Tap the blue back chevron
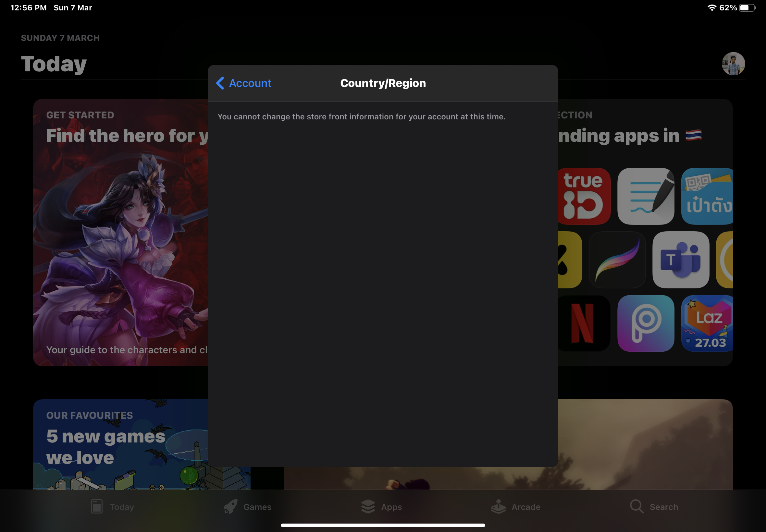766x532 pixels. (220, 83)
